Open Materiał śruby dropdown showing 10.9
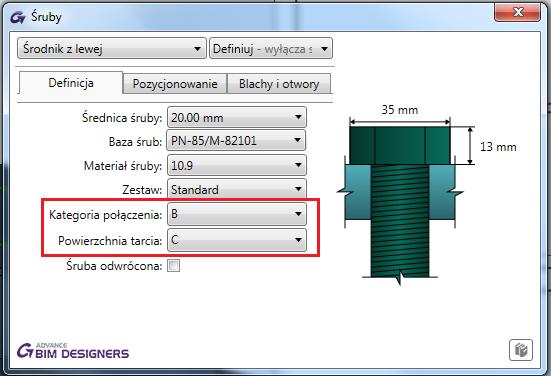This screenshot has height=376, width=551. click(236, 165)
